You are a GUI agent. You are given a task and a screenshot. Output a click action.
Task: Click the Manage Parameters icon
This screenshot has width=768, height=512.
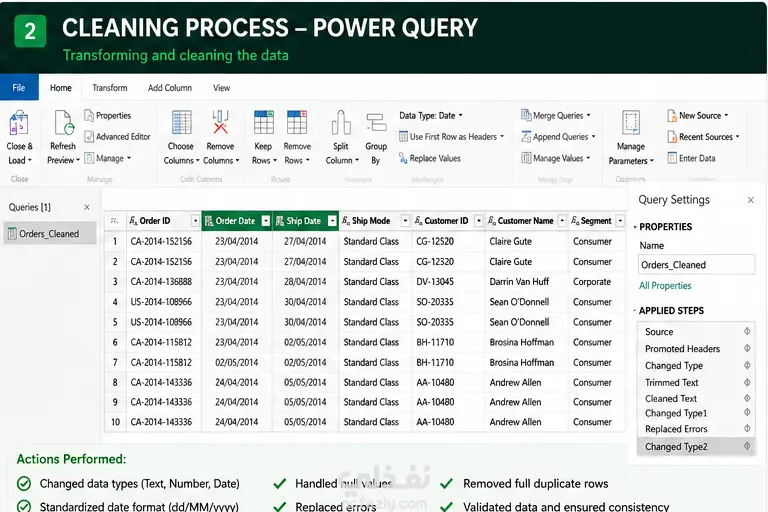pos(631,122)
